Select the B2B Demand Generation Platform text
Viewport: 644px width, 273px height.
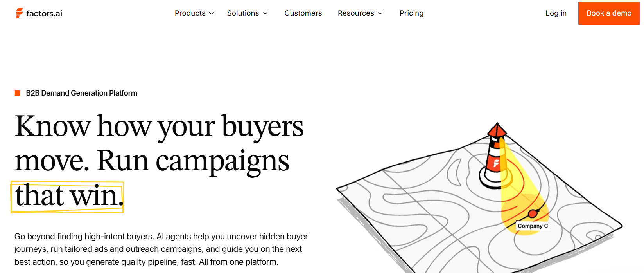coord(81,93)
